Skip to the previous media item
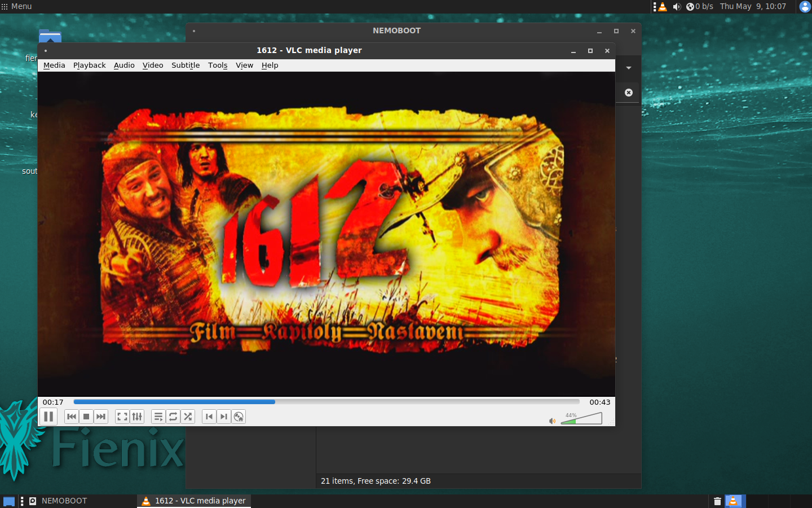The width and height of the screenshot is (812, 508). (x=72, y=417)
